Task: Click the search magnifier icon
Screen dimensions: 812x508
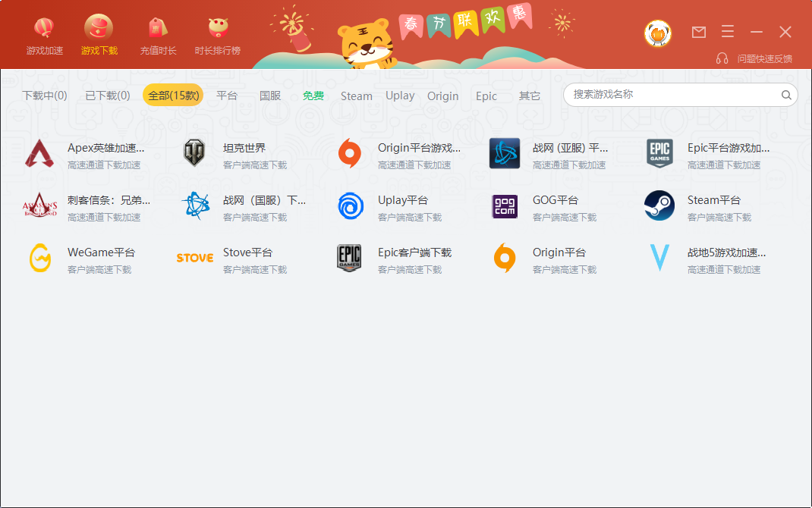Action: [786, 96]
